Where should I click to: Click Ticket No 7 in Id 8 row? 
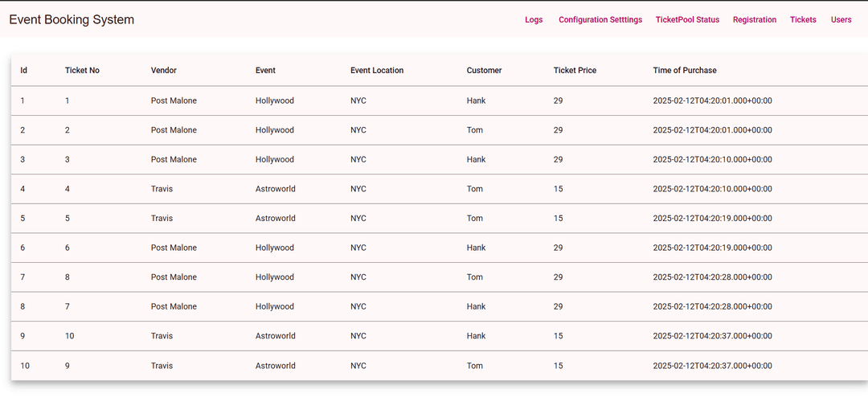tap(67, 306)
